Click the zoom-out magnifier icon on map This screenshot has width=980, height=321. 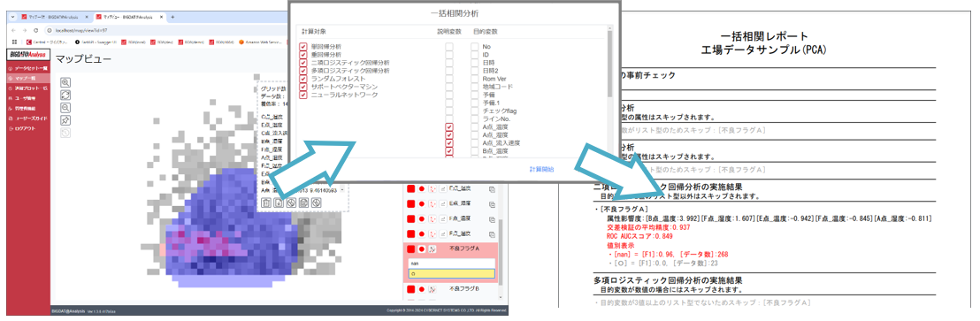pos(65,107)
